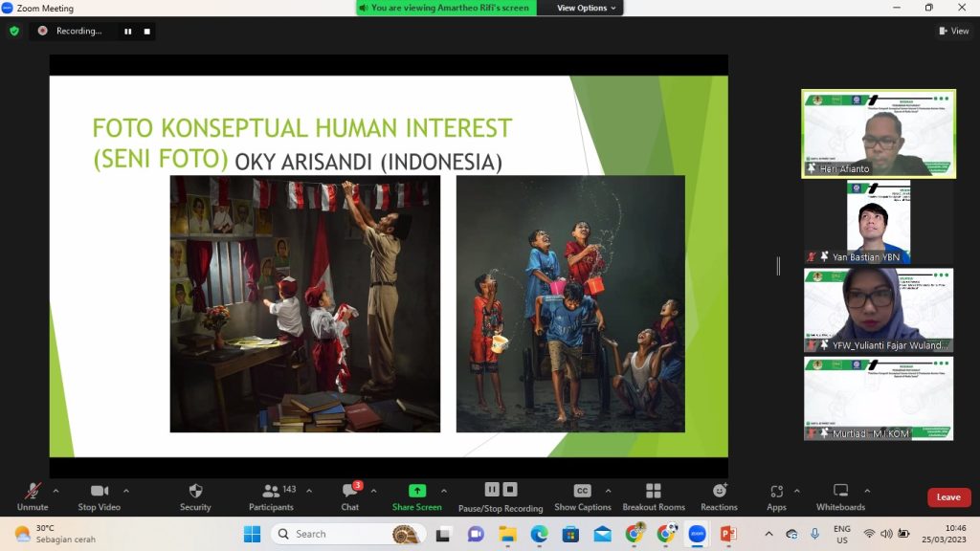Screen dimensions: 980x551
Task: Open Microsoft Store from the taskbar
Action: tap(570, 534)
